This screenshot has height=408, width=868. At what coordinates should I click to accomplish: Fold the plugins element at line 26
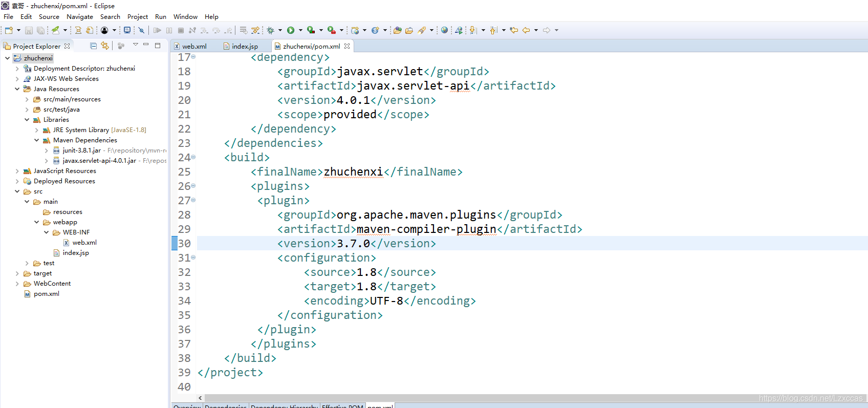(193, 186)
